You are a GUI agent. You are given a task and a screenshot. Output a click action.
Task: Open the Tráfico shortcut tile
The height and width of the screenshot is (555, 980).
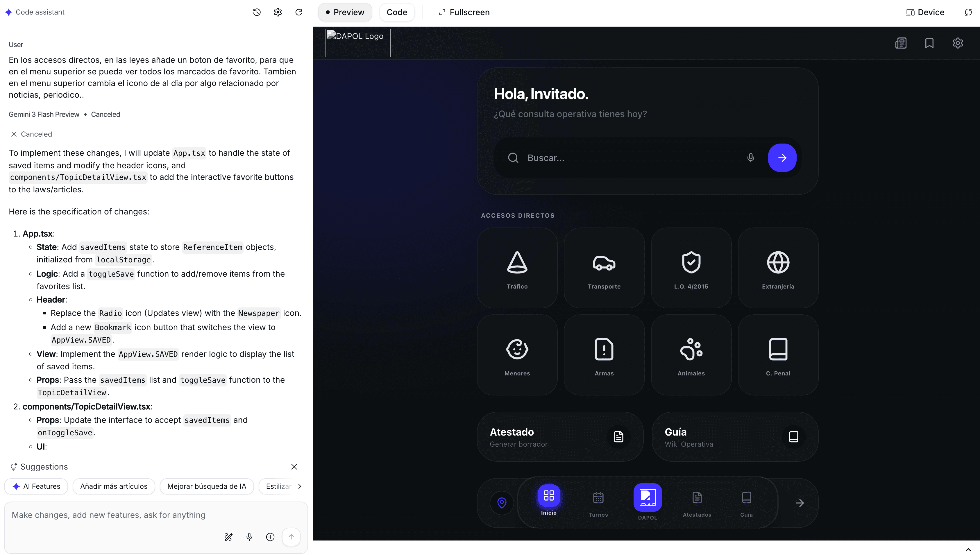tap(517, 268)
